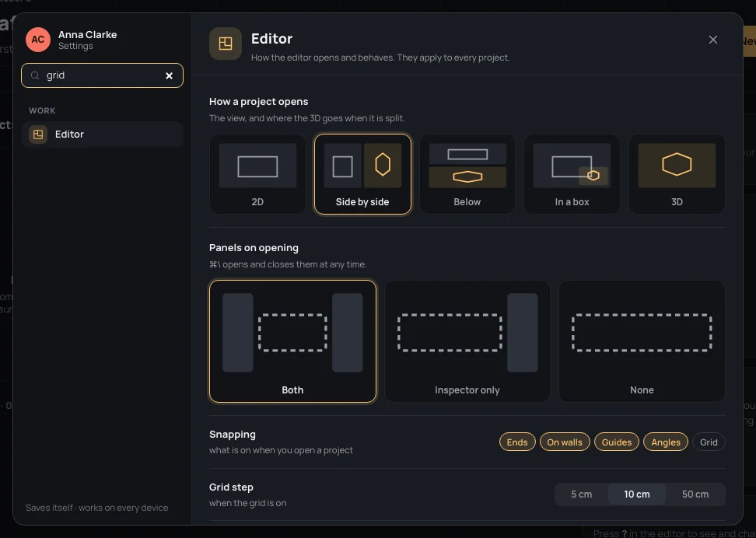The width and height of the screenshot is (756, 538).
Task: Open the Editor settings section
Action: (102, 134)
